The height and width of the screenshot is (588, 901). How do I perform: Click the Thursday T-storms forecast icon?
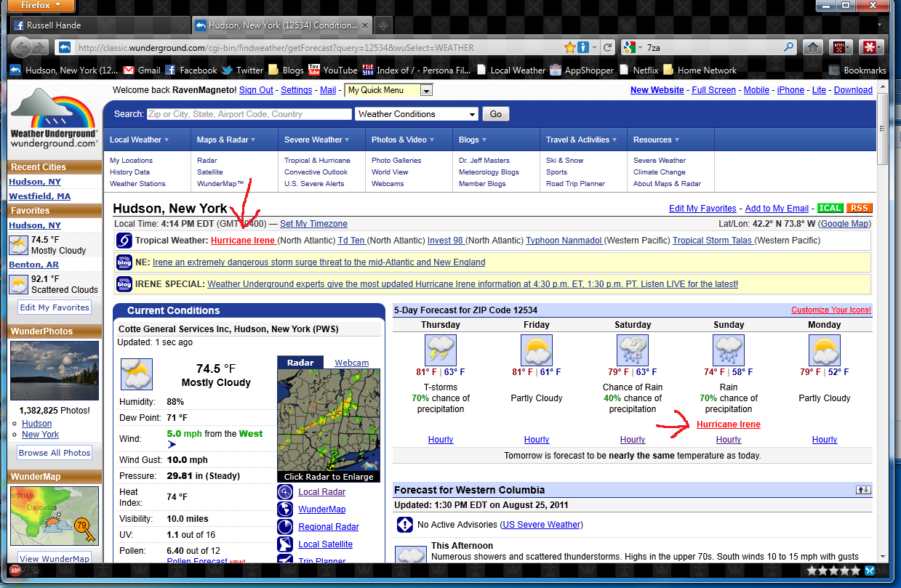click(441, 350)
